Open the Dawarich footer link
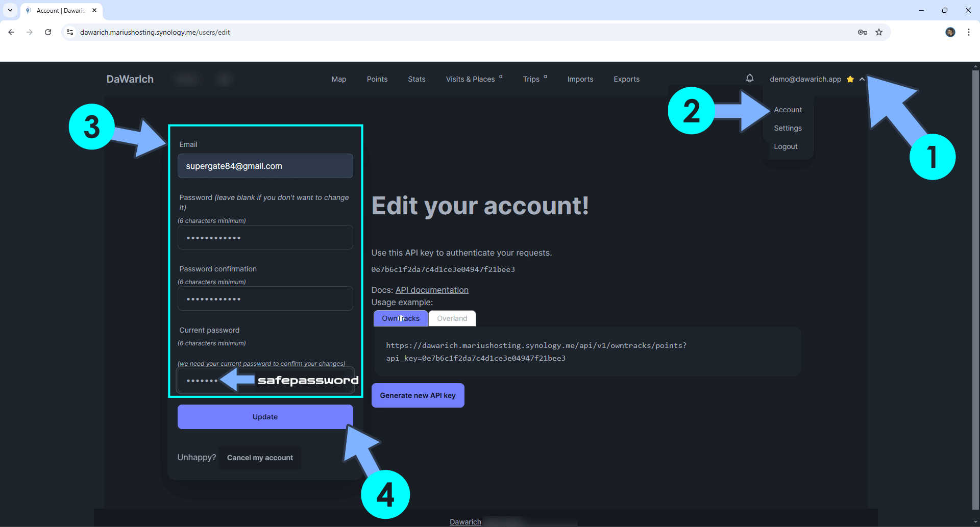This screenshot has height=527, width=980. click(x=465, y=522)
